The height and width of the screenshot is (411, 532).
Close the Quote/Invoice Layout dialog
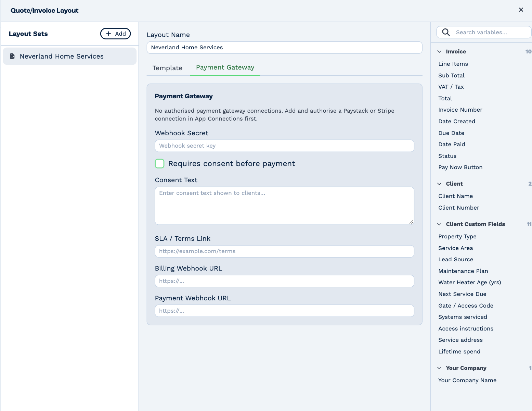[521, 10]
